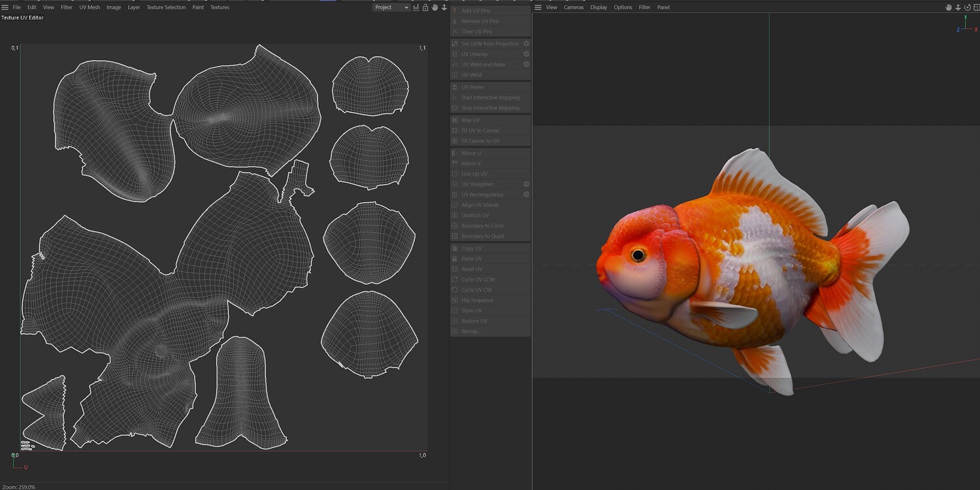
Task: Open Set UVW from Projection settings gear
Action: (526, 44)
